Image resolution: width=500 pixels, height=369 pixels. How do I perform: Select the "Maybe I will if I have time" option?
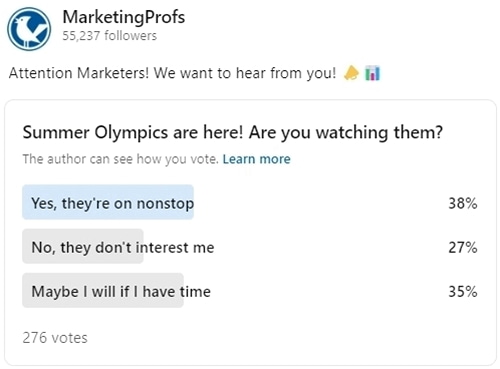pos(250,290)
